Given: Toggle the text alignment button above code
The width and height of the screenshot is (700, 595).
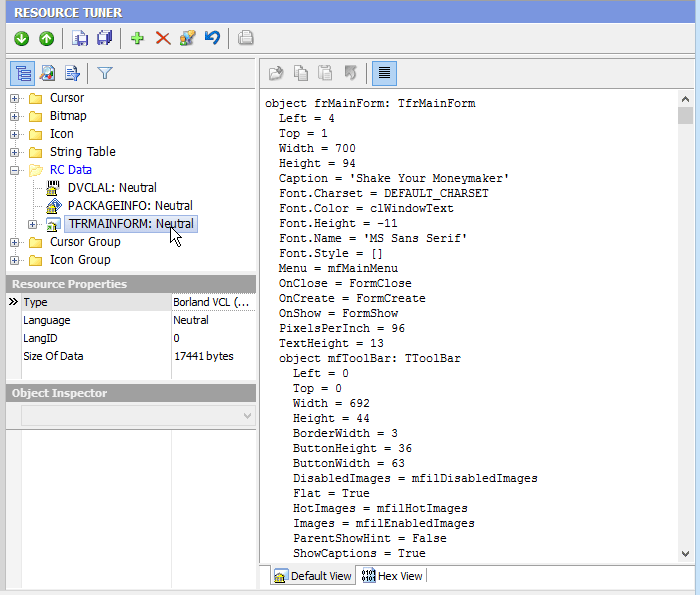Looking at the screenshot, I should coord(384,73).
